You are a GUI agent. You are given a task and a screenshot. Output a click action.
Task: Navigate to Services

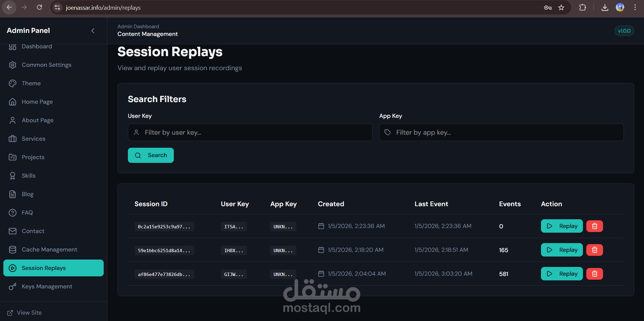(53, 139)
